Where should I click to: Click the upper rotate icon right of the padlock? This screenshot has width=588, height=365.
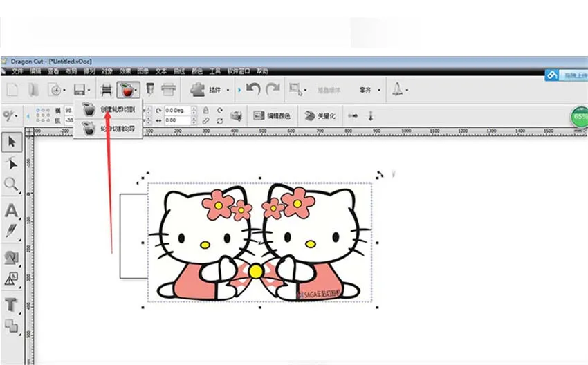coord(220,111)
